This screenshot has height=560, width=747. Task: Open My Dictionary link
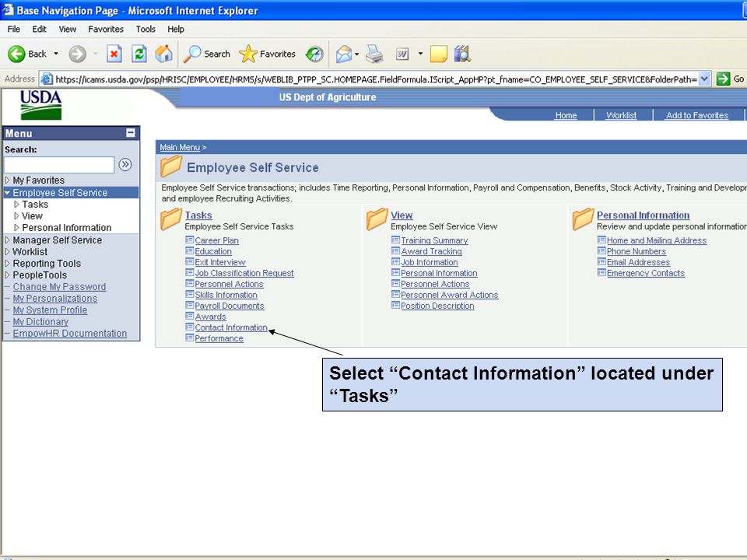[x=40, y=322]
